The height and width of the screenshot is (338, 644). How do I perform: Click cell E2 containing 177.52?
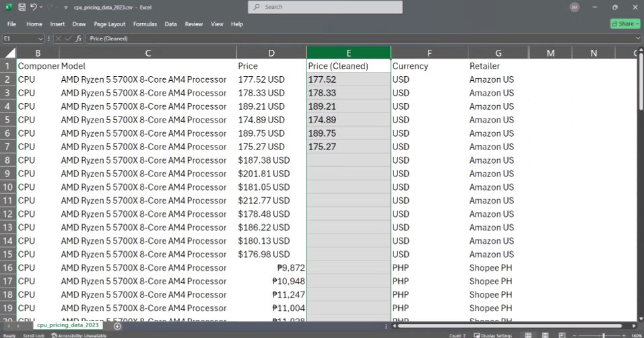(349, 79)
